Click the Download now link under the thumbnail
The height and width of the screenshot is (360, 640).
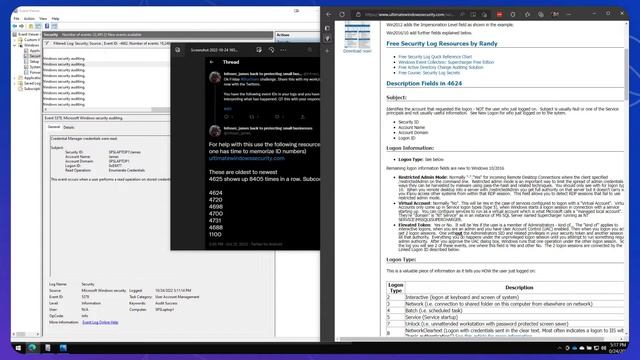[x=357, y=51]
